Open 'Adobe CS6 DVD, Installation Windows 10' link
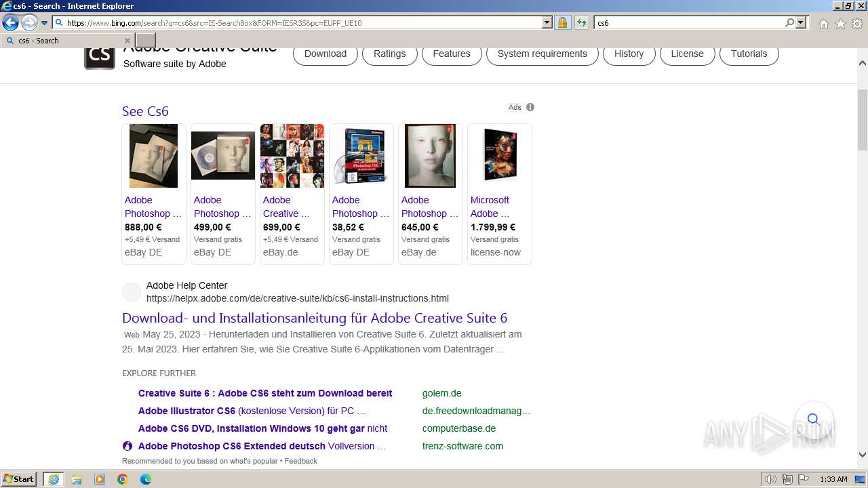The width and height of the screenshot is (868, 488). pos(262,428)
